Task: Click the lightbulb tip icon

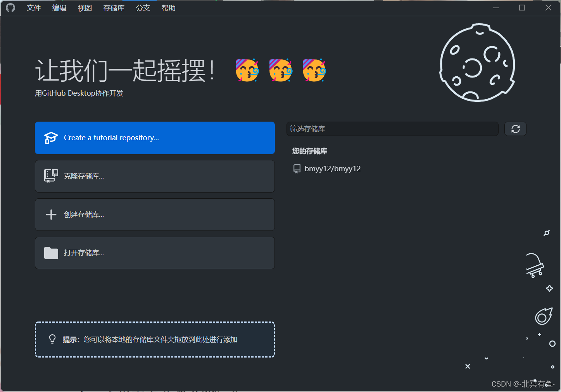Action: coord(52,339)
